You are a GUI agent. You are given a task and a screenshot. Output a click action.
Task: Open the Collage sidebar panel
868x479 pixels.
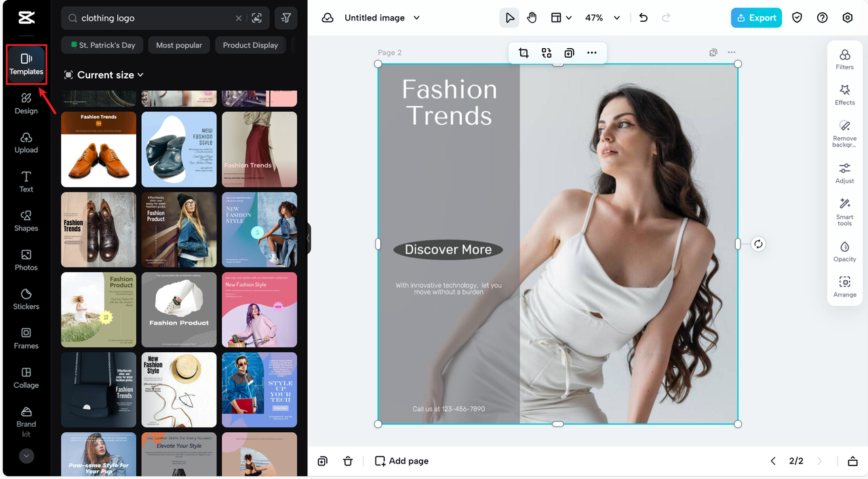pos(26,378)
